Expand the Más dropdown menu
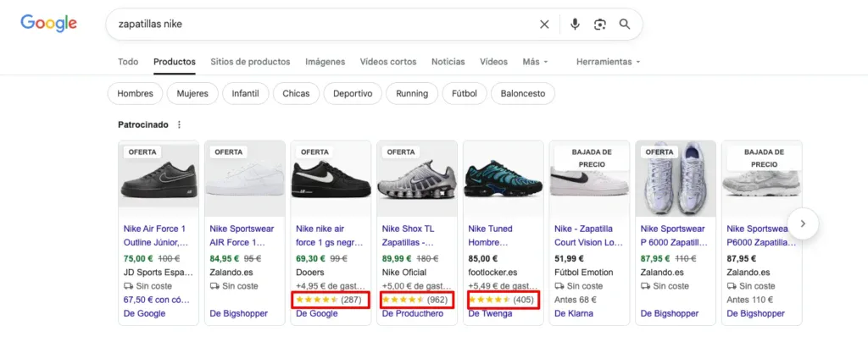The width and height of the screenshot is (868, 342). point(535,62)
